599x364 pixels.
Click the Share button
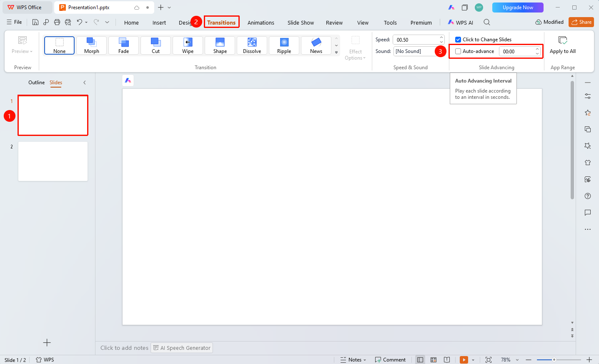click(x=581, y=22)
